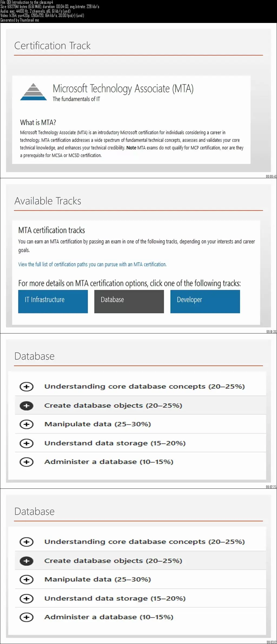Click plus icon beside "Manipulate data" in lower Database slide
This screenshot has height=644, width=277.
click(x=27, y=579)
